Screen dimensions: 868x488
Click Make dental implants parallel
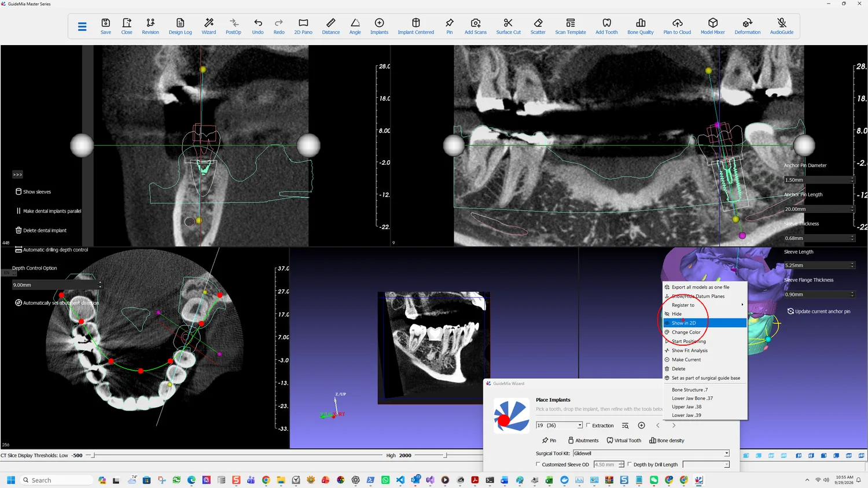tap(49, 211)
